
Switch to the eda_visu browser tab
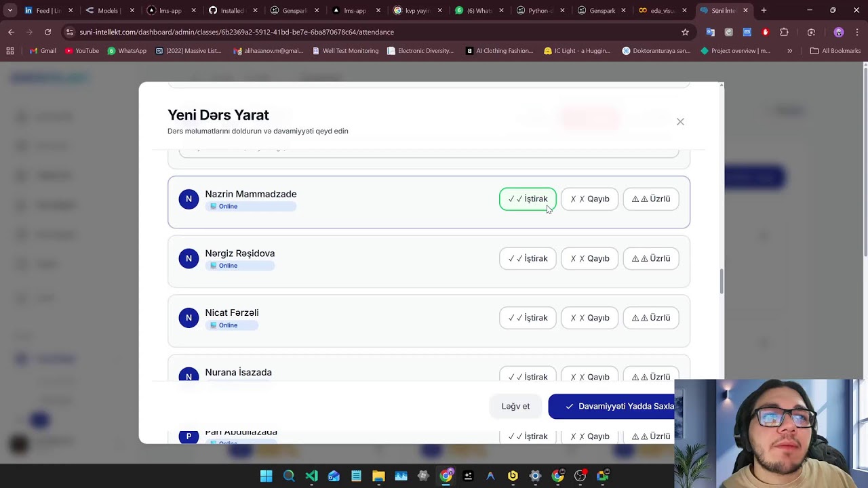[x=663, y=10]
